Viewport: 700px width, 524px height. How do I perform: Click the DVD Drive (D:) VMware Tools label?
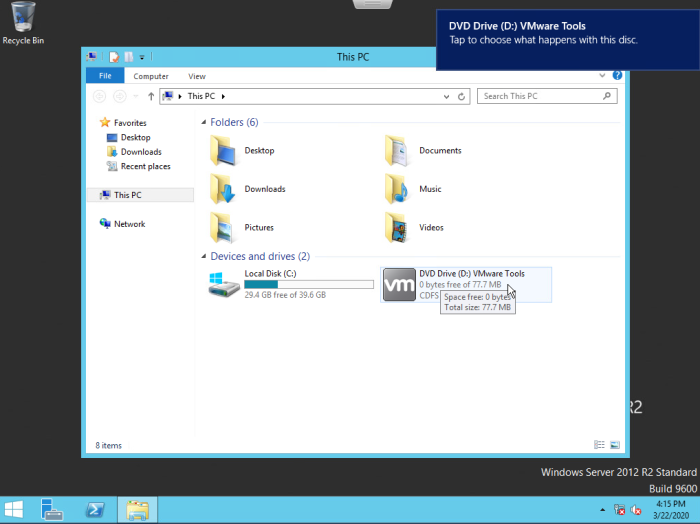pos(472,274)
